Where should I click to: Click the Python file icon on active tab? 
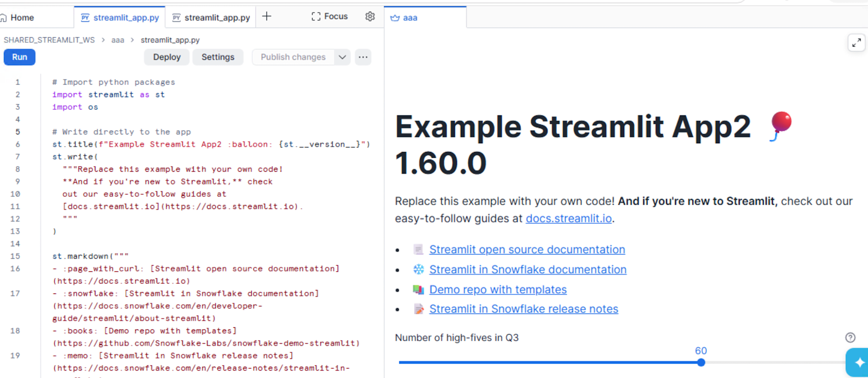click(x=85, y=18)
